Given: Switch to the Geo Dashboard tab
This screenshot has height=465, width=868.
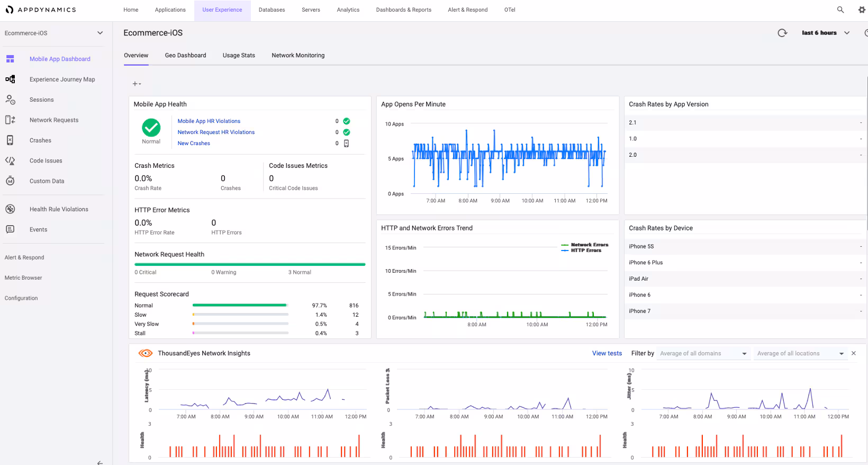Looking at the screenshot, I should click(185, 56).
